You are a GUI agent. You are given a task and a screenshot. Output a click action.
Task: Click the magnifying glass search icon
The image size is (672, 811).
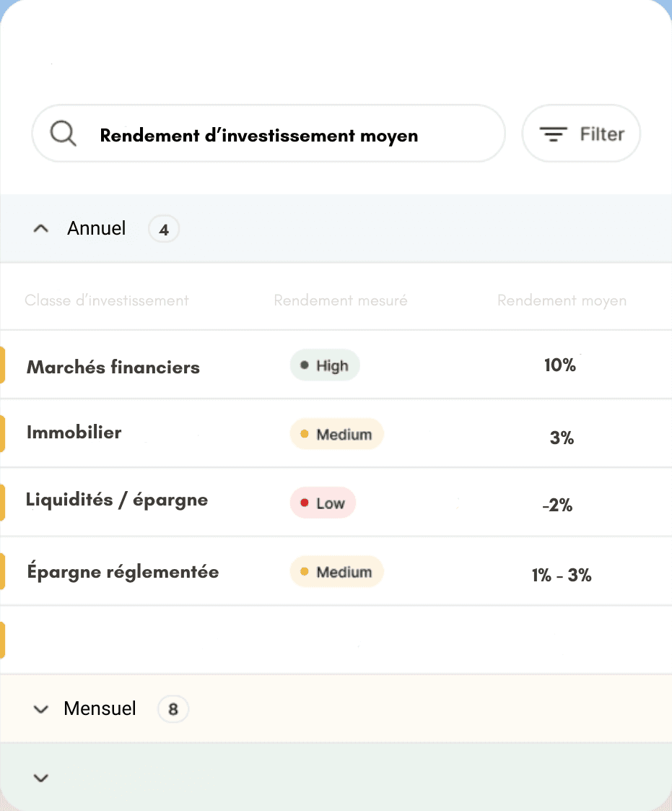pos(62,133)
